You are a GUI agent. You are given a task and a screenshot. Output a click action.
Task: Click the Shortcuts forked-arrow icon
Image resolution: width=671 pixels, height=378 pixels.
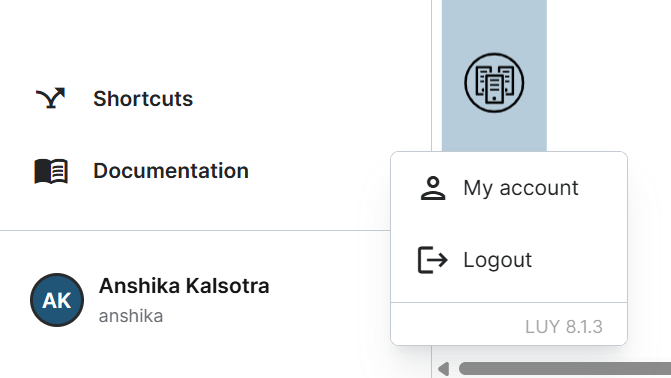pyautogui.click(x=50, y=98)
